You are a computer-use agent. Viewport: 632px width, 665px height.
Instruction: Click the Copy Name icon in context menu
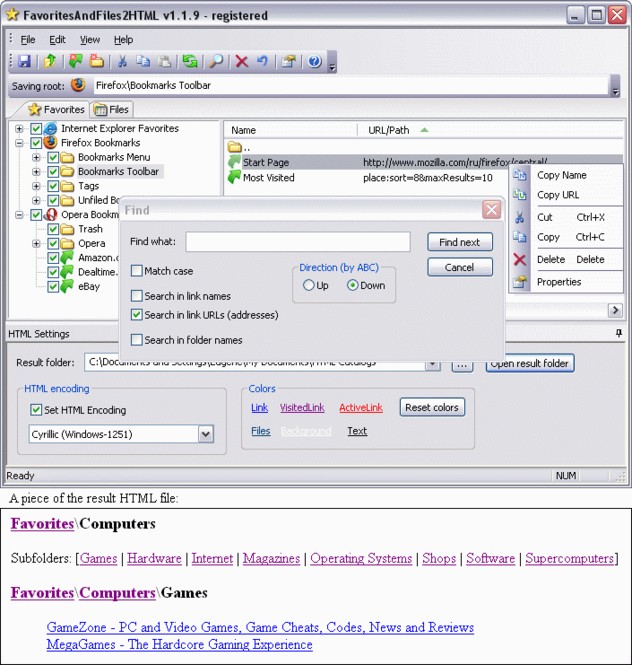(520, 175)
